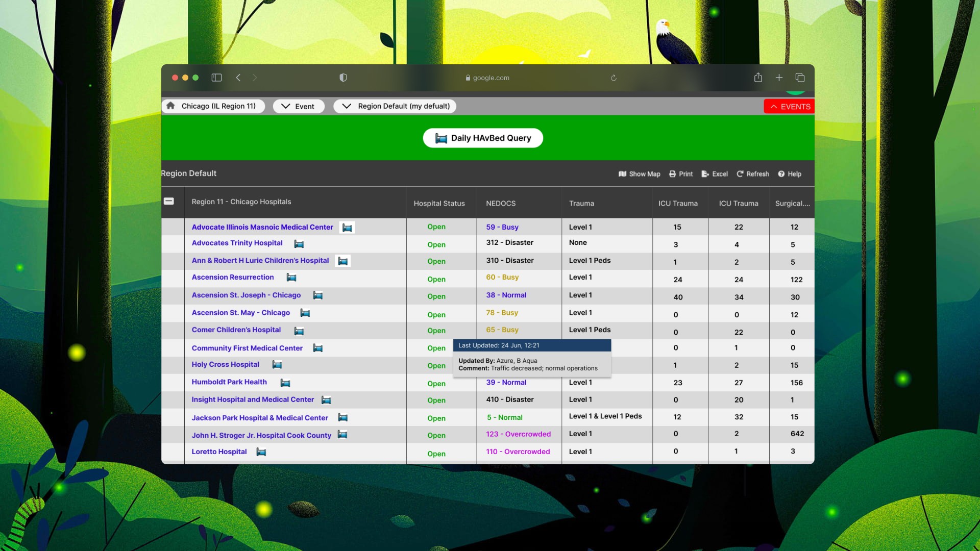Viewport: 980px width, 551px height.
Task: Open Comer Children's Hospital link
Action: coord(236,330)
